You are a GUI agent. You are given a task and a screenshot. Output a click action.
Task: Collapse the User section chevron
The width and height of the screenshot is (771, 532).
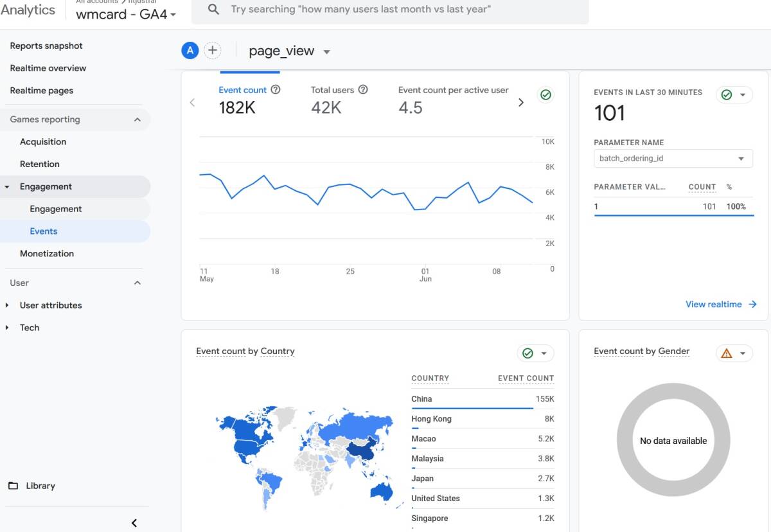click(137, 283)
